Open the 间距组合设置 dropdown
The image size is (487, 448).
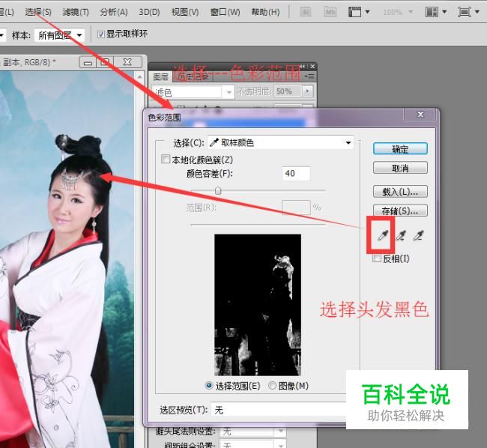click(x=252, y=444)
